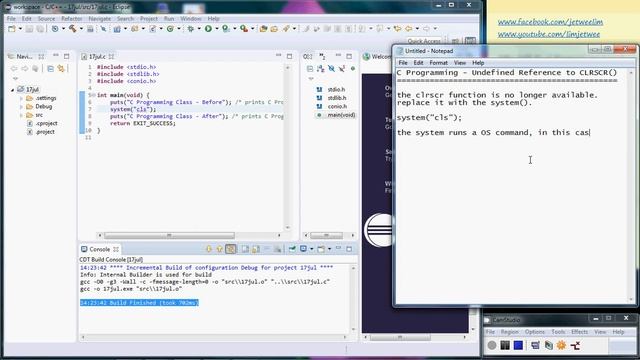Screen dimensions: 640x360
Task: Collapse the 17jul project tree
Action: 13,89
